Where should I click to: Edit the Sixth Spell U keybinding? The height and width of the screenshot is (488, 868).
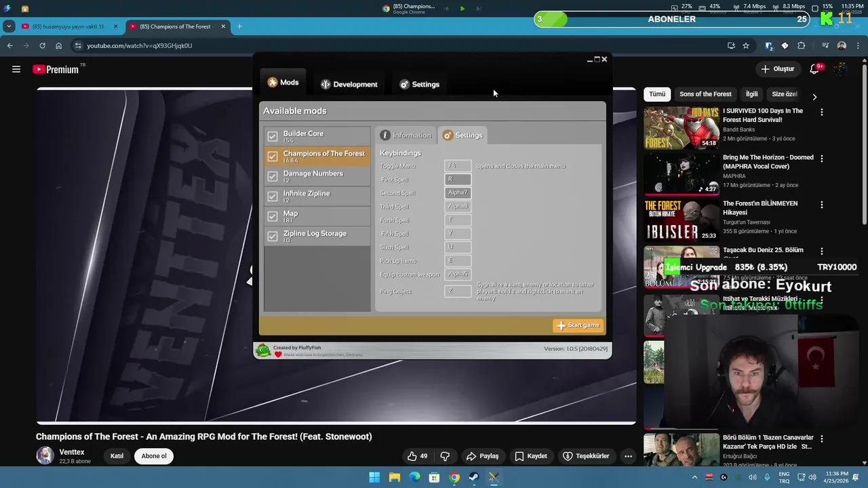458,247
